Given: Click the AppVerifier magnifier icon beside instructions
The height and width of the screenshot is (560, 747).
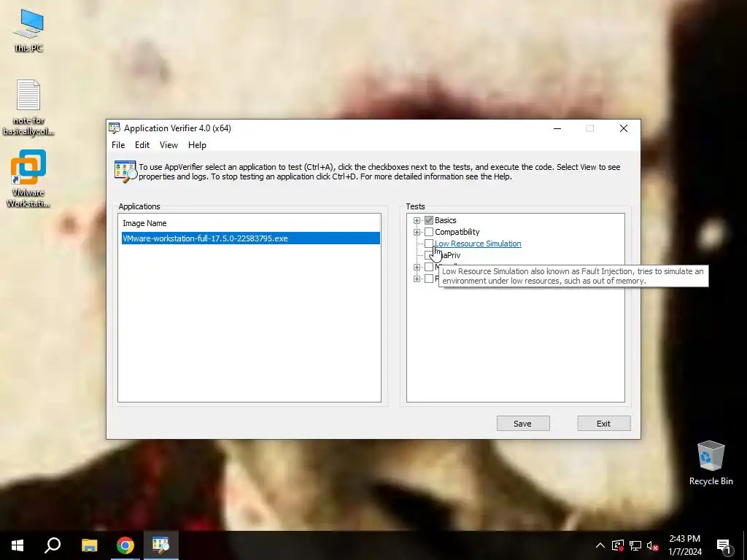Looking at the screenshot, I should coord(125,171).
